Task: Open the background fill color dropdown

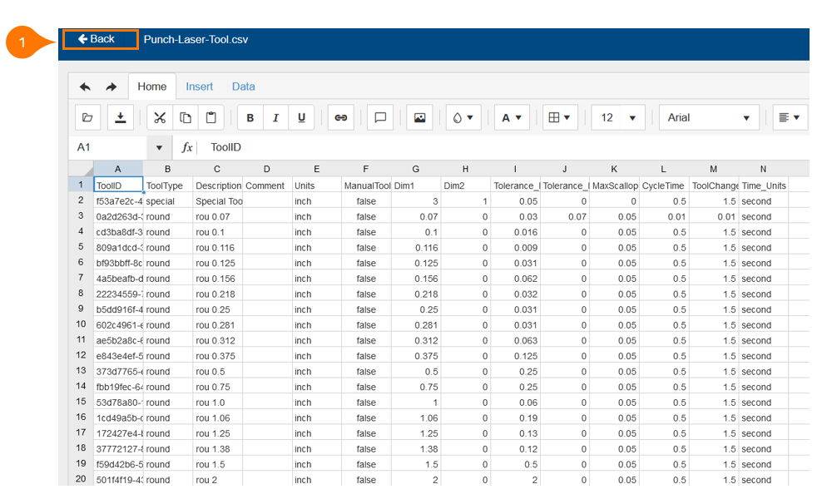Action: (463, 118)
